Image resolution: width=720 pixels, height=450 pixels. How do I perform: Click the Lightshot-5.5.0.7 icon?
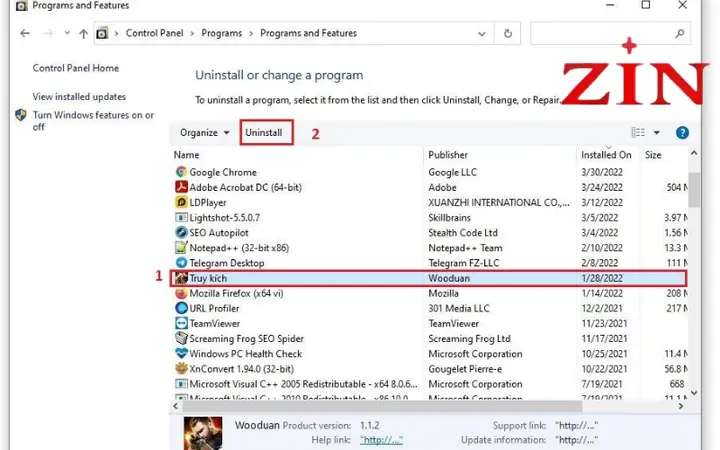pos(181,218)
